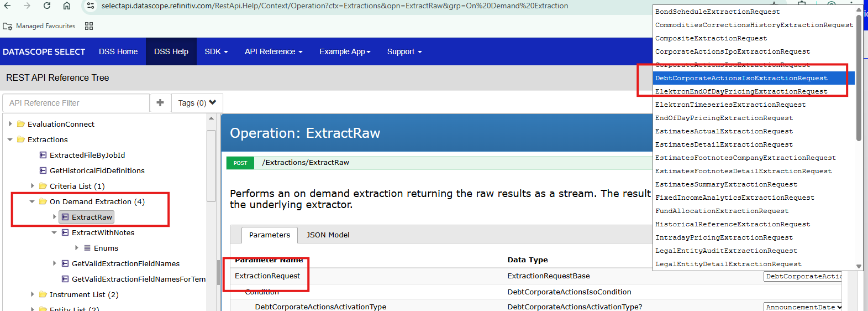
Task: Click the ExtractRaw operation icon
Action: 65,217
